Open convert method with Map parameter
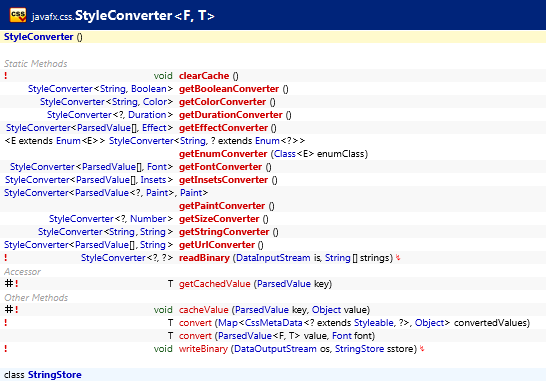The image size is (546, 381). [195, 323]
